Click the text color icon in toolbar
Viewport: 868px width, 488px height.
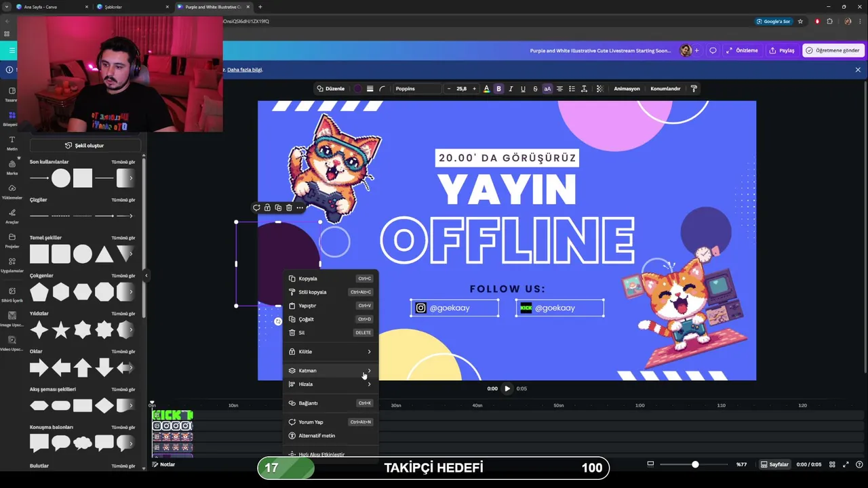(486, 89)
